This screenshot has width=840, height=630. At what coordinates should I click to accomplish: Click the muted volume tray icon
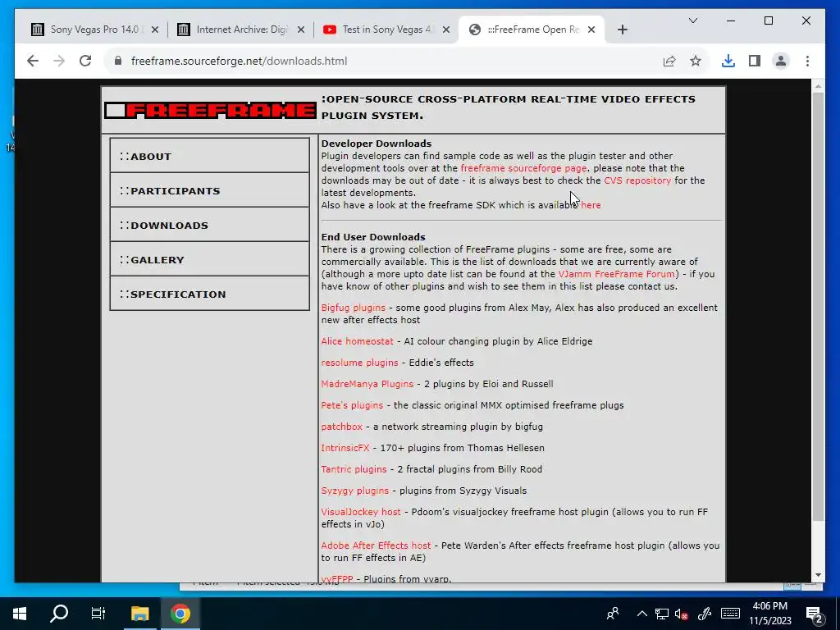click(682, 614)
